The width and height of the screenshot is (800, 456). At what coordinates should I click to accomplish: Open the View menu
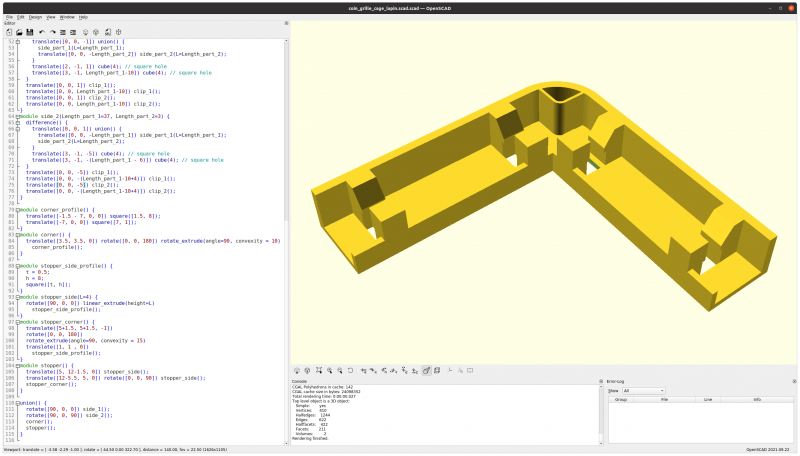(x=51, y=17)
